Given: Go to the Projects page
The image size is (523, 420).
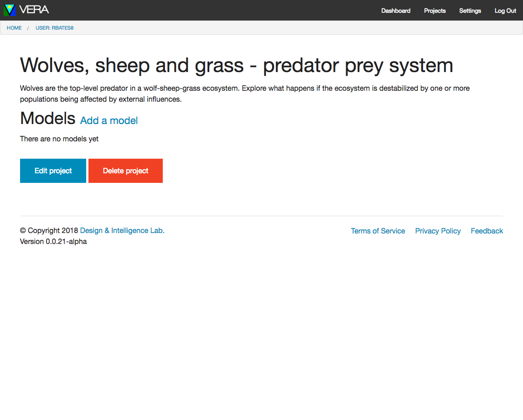Looking at the screenshot, I should (435, 10).
